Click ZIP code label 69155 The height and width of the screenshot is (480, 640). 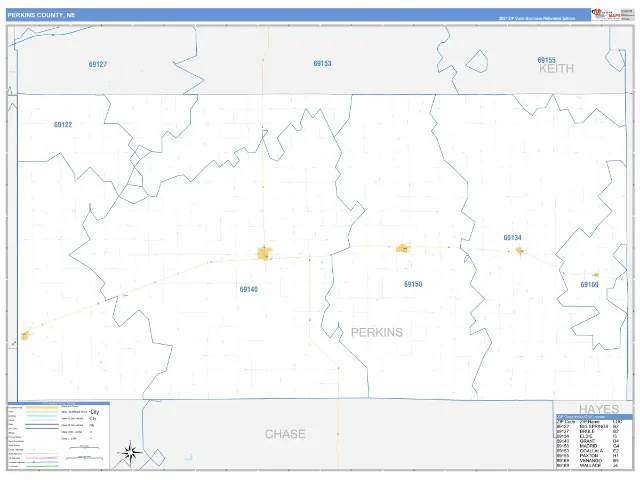tap(546, 60)
